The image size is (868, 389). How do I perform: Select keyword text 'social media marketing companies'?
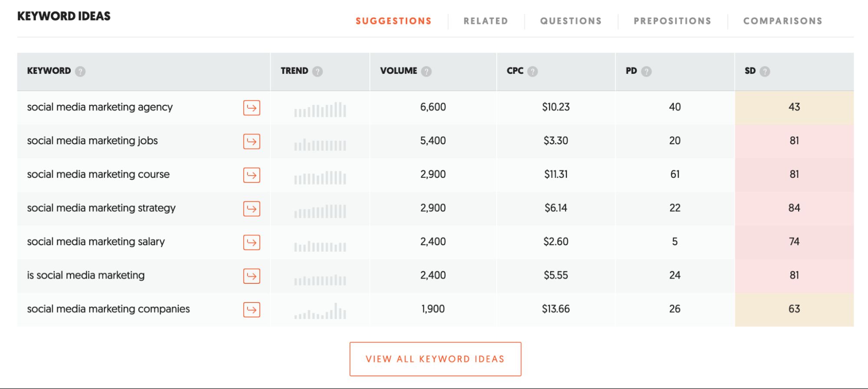[x=109, y=309]
